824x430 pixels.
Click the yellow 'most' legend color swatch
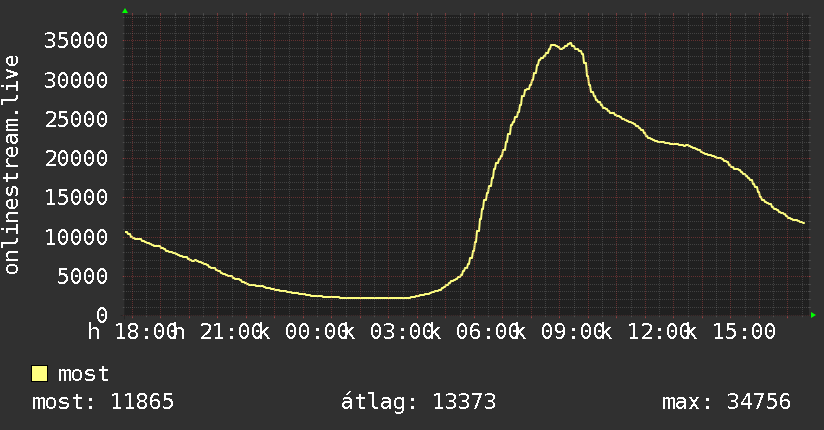click(x=39, y=374)
